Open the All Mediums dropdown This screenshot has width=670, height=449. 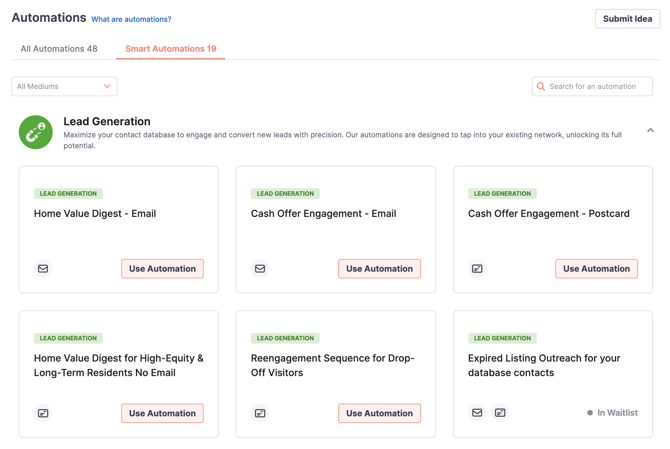(x=65, y=86)
